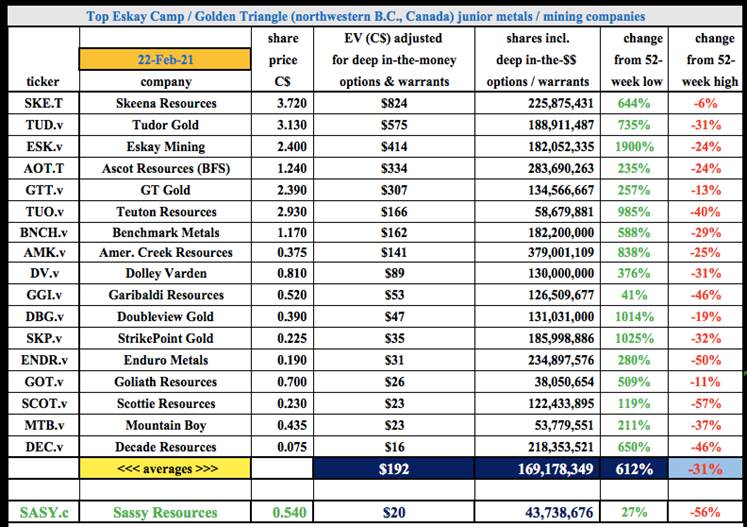Click the GOT.v ticker cell
The width and height of the screenshot is (747, 527).
tap(43, 382)
